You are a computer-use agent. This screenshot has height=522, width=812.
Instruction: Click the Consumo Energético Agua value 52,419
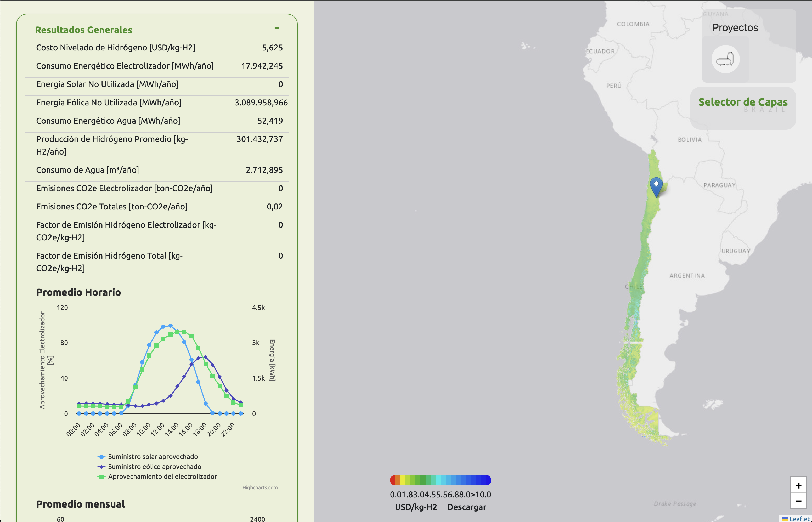tap(270, 121)
